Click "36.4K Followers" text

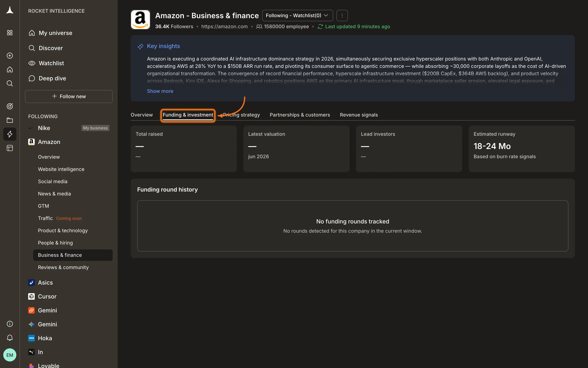pos(174,27)
